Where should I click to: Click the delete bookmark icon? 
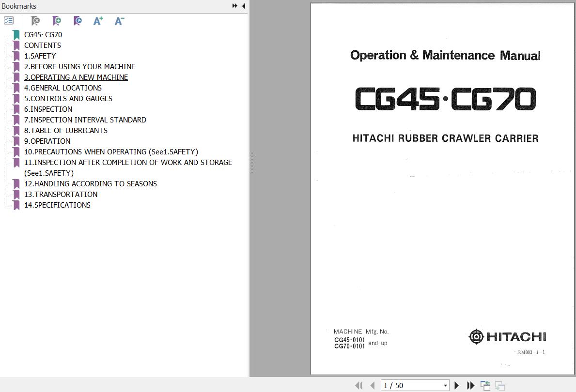coord(35,21)
